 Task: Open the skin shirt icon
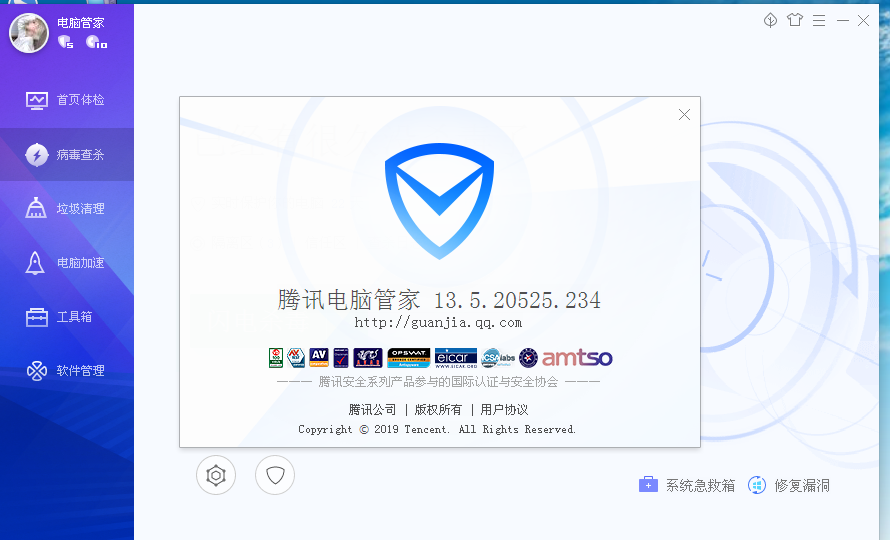pyautogui.click(x=795, y=20)
